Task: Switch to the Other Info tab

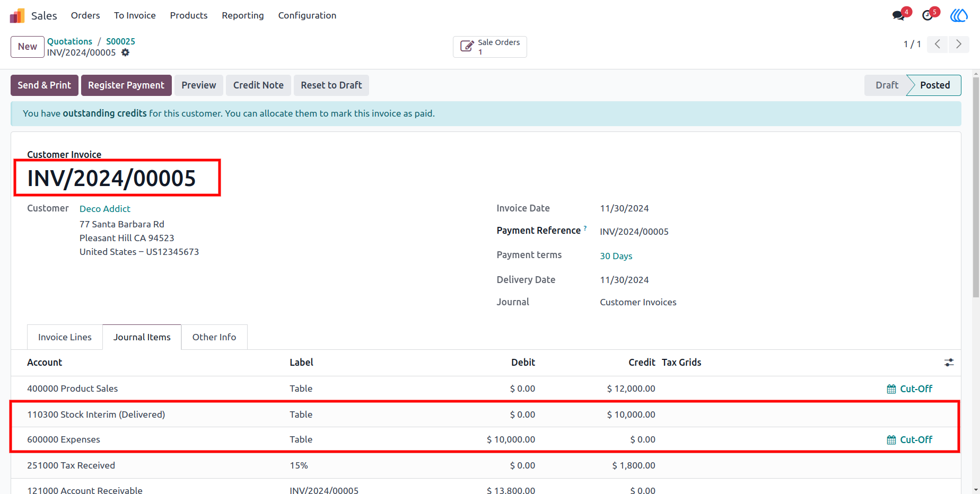Action: pyautogui.click(x=214, y=337)
